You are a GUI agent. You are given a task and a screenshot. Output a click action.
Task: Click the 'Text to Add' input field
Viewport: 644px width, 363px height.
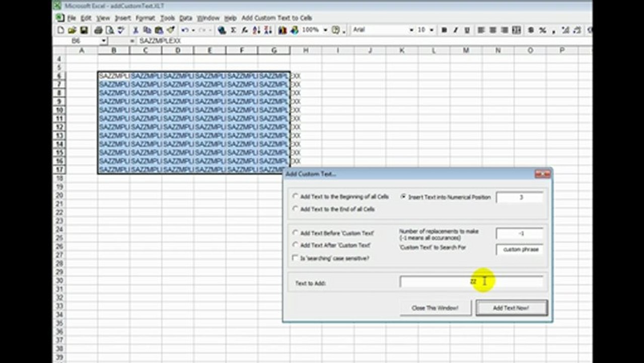coord(472,281)
